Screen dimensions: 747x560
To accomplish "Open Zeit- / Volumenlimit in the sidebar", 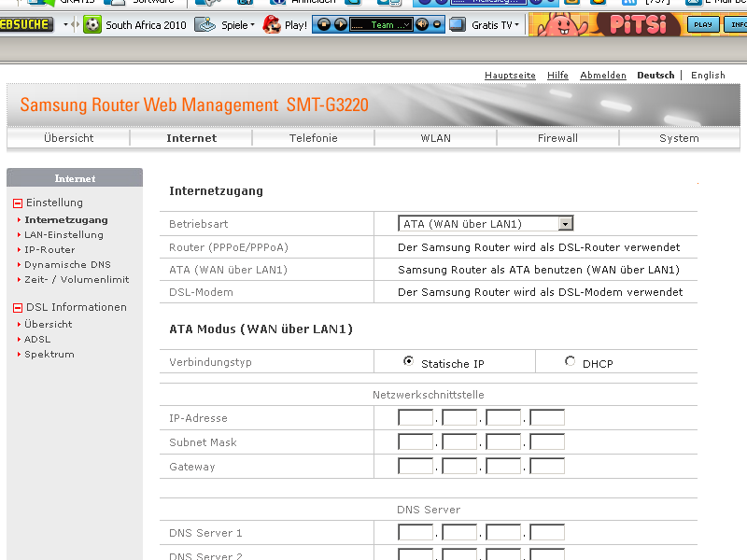I will coord(77,279).
